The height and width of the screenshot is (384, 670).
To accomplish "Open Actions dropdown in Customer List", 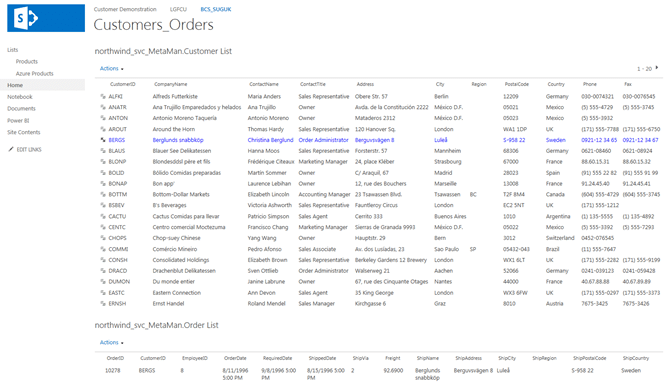I will 112,68.
